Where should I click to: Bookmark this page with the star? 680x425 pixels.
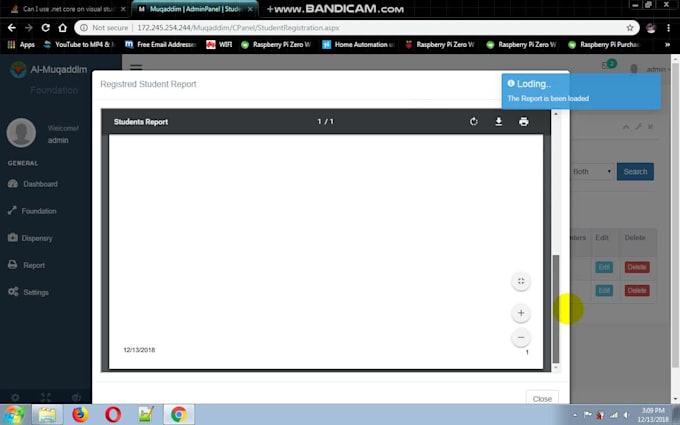click(630, 28)
